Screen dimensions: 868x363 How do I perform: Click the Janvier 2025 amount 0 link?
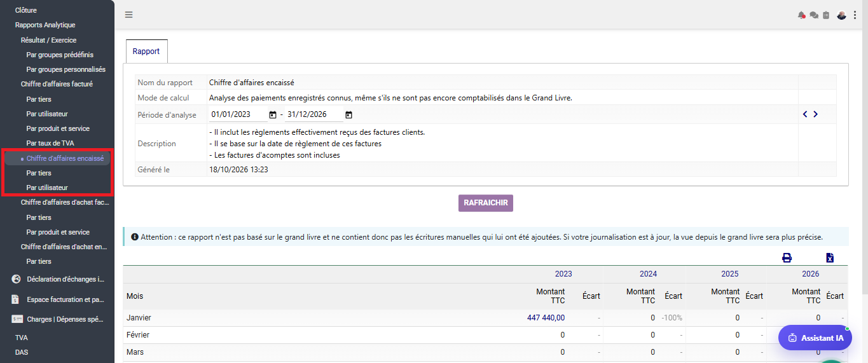click(738, 318)
